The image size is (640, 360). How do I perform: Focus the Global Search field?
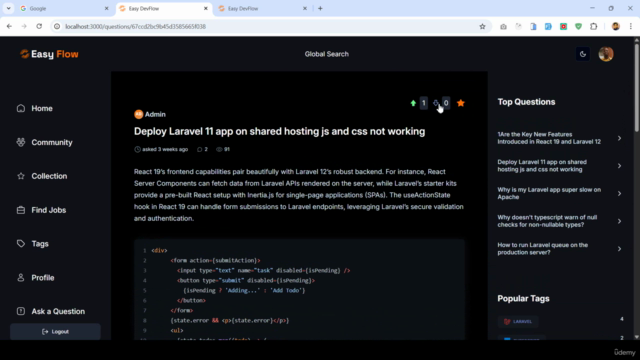click(327, 54)
